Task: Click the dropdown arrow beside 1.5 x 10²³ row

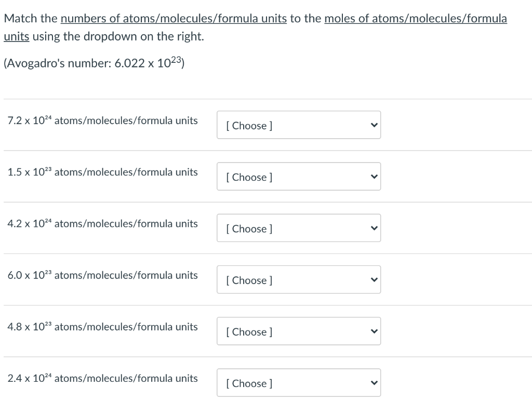Action: [x=373, y=176]
